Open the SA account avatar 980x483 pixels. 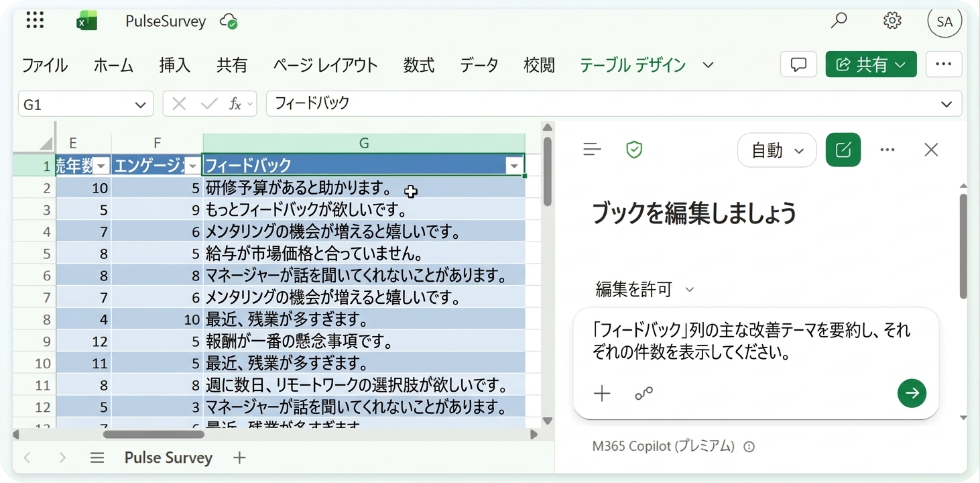point(944,21)
